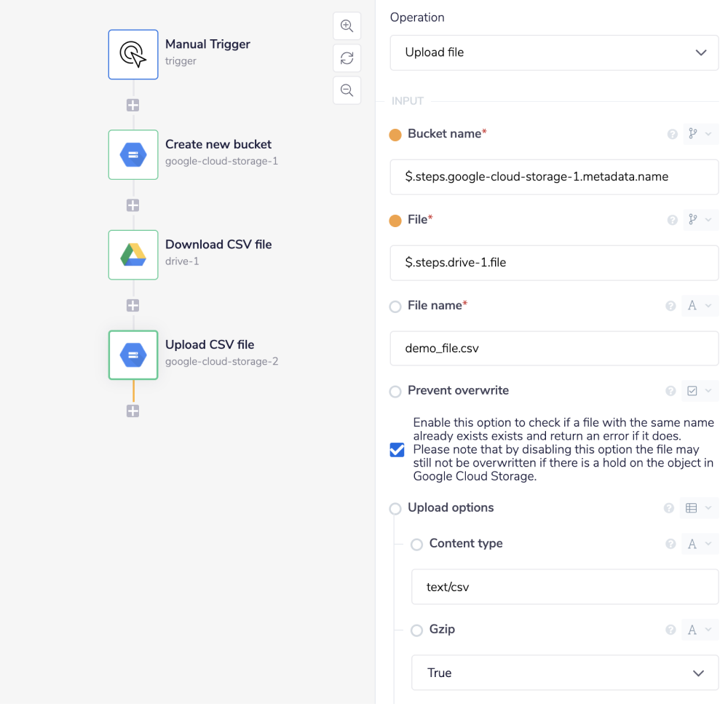The image size is (728, 704).
Task: Uncheck the Prevent overwrite checkbox
Action: pyautogui.click(x=397, y=450)
